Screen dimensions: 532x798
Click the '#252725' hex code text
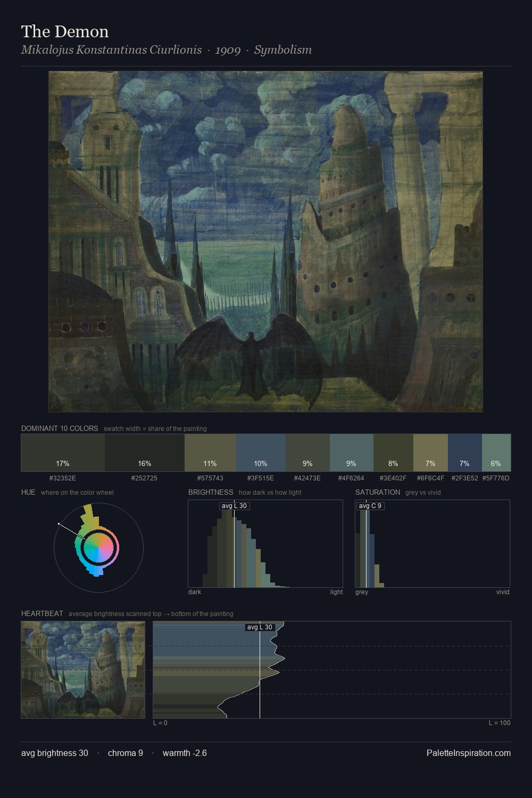tap(145, 478)
